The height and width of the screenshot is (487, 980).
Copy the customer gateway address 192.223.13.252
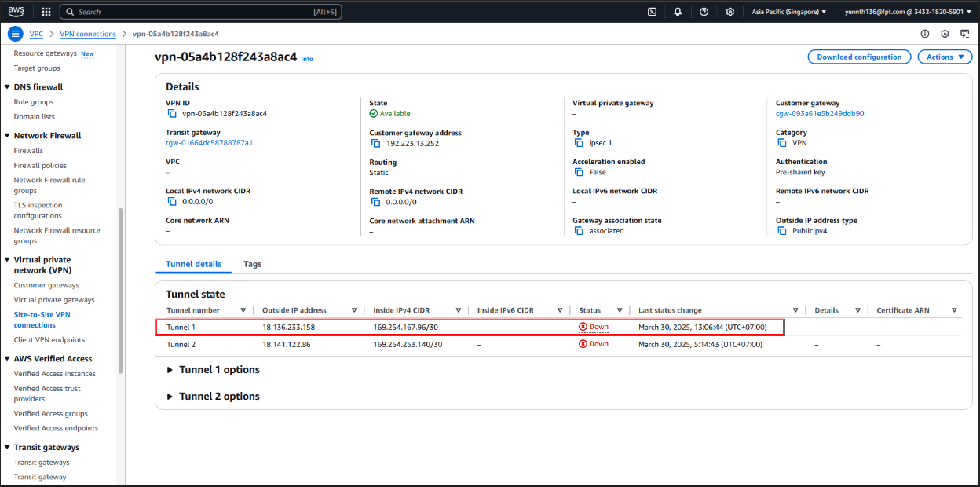(375, 144)
